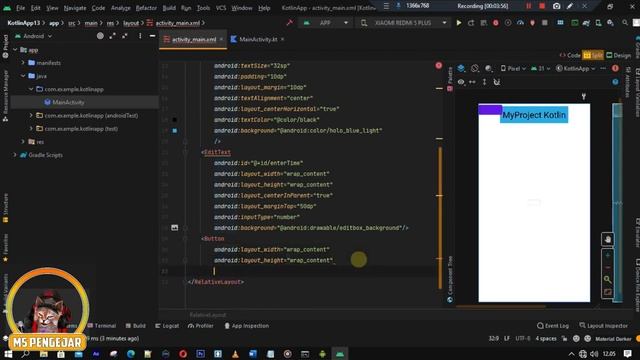
Task: Open the Pixel device preview dropdown
Action: point(513,69)
